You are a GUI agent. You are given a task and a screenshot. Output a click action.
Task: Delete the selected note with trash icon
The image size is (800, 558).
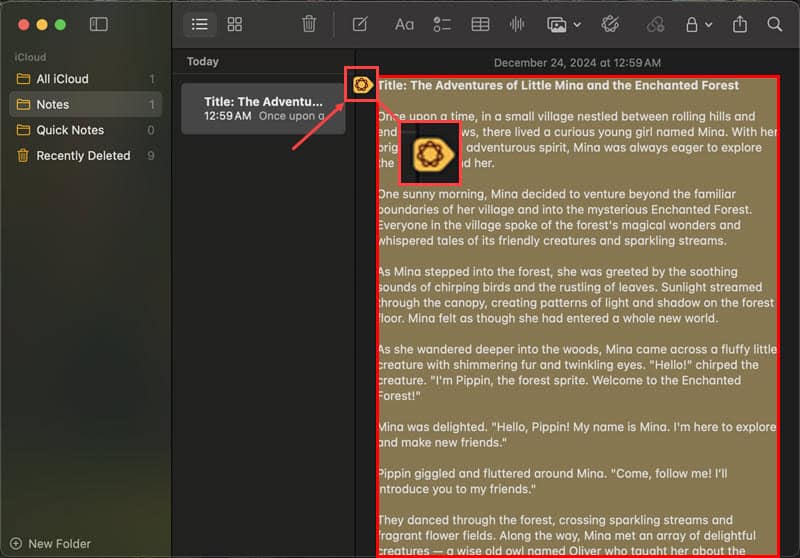[x=310, y=24]
